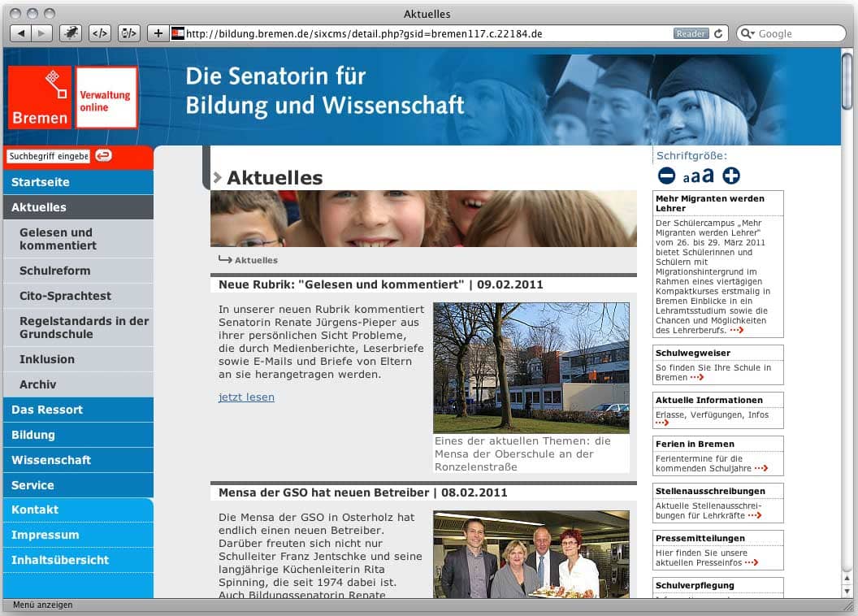Screen dimensions: 858x616
Task: Toggle Safari Reader in the address bar
Action: coord(691,33)
